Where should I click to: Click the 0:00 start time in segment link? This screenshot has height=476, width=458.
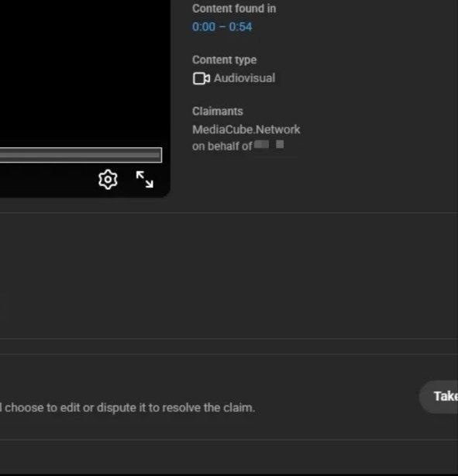coord(204,26)
